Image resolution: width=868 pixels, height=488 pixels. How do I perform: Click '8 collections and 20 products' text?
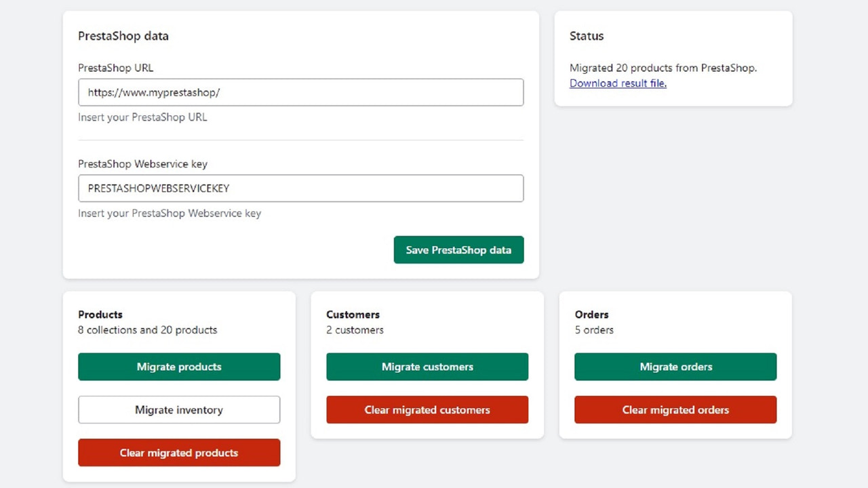coord(148,330)
